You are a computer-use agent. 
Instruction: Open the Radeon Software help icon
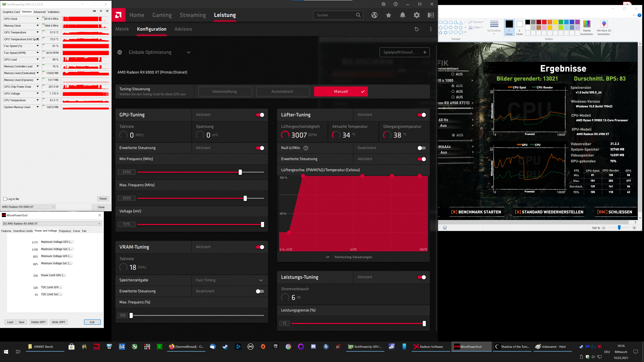[x=395, y=4]
